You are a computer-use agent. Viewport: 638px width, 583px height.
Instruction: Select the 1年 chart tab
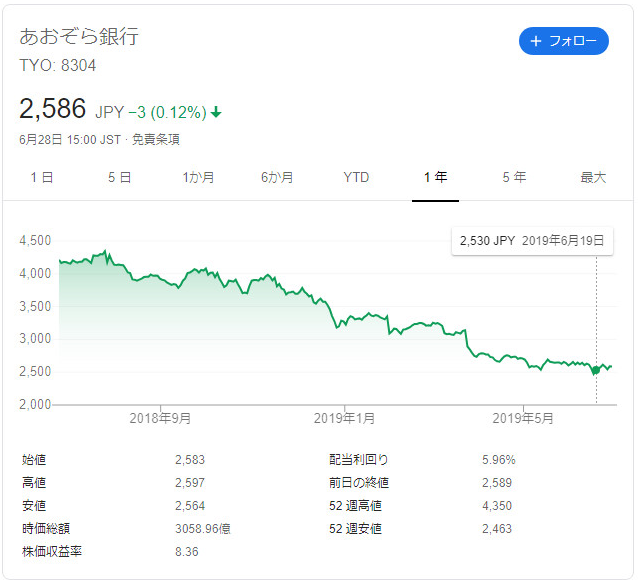click(x=435, y=177)
